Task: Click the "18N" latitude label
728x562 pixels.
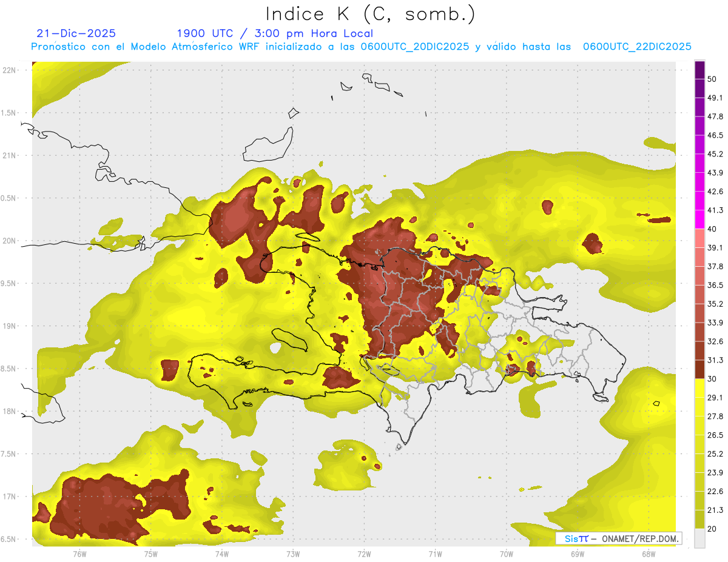Action: [10, 411]
